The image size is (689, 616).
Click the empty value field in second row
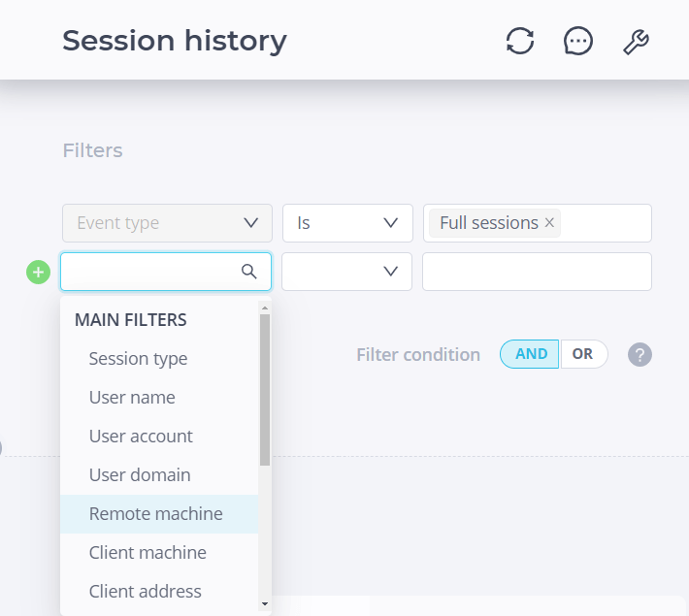[x=537, y=272]
